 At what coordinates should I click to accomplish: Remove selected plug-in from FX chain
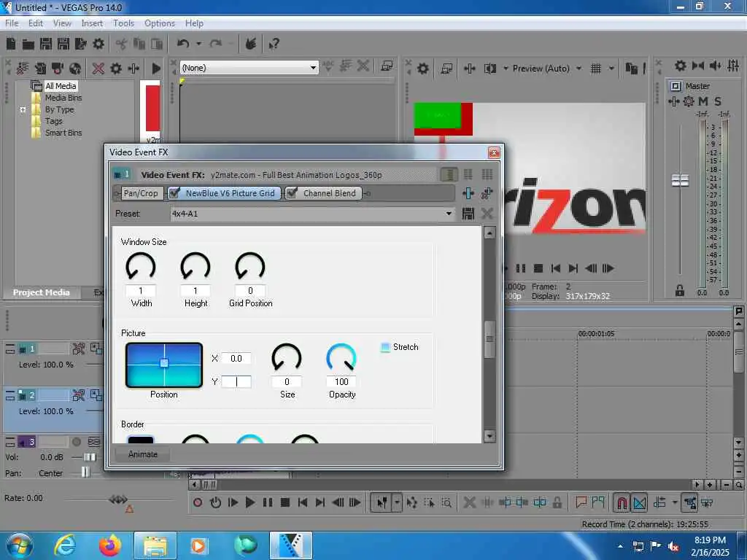coord(487,193)
